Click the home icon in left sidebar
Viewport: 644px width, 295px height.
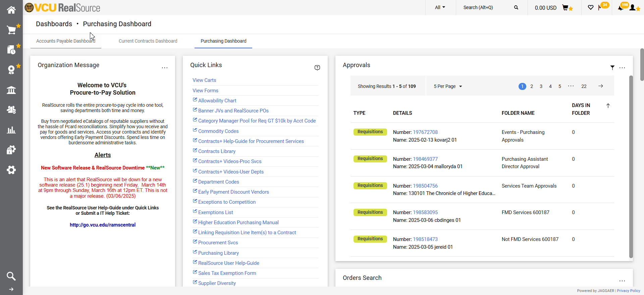[11, 10]
